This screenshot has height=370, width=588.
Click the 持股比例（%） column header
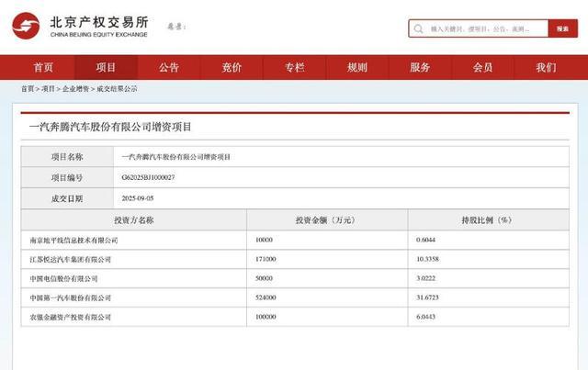489,220
